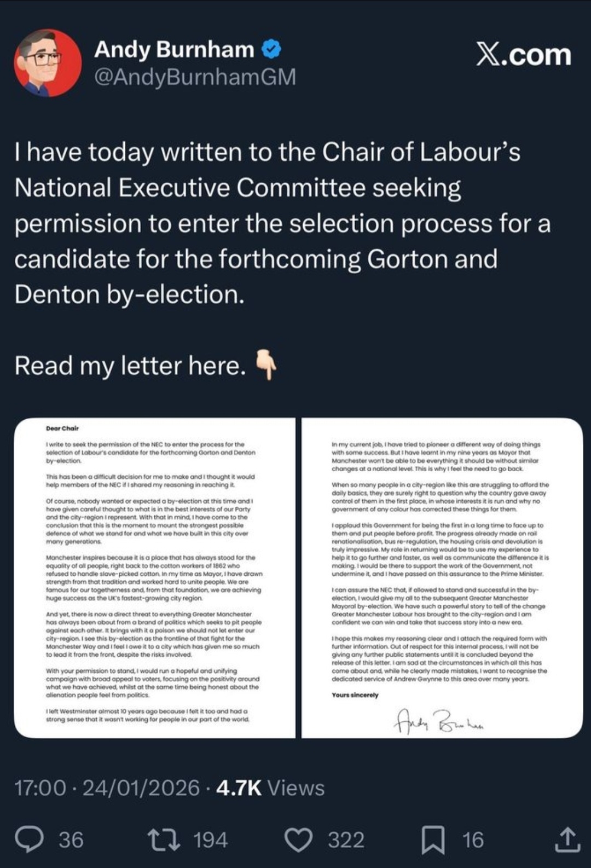Click the blue verified badge
591x868 pixels.
271,50
